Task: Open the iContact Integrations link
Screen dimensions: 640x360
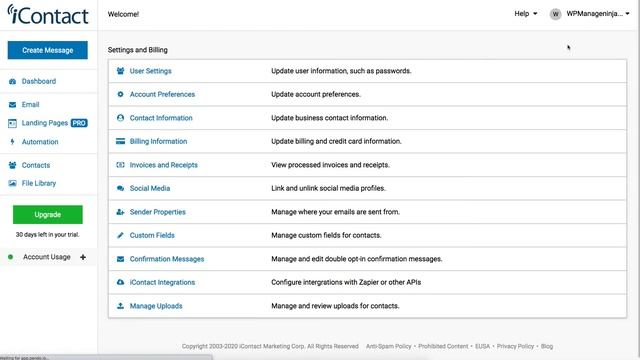Action: tap(162, 282)
